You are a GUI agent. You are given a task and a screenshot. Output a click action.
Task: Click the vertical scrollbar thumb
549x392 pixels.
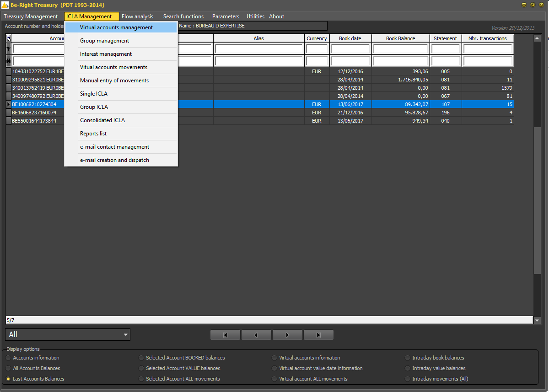[x=538, y=201]
